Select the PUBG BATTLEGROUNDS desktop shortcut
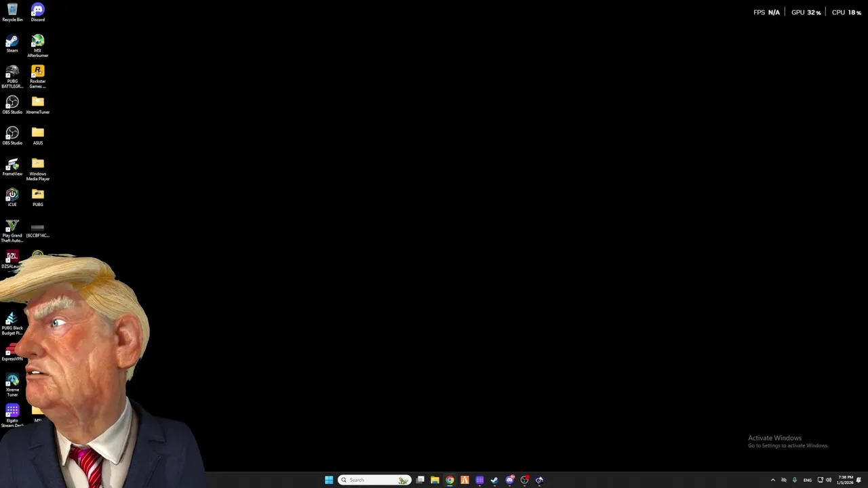Image resolution: width=868 pixels, height=488 pixels. [12, 77]
